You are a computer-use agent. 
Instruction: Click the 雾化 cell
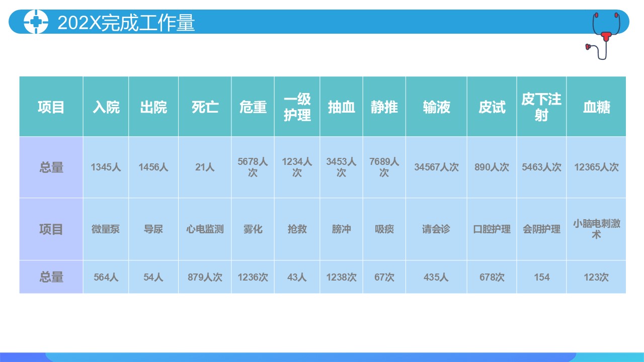253,229
